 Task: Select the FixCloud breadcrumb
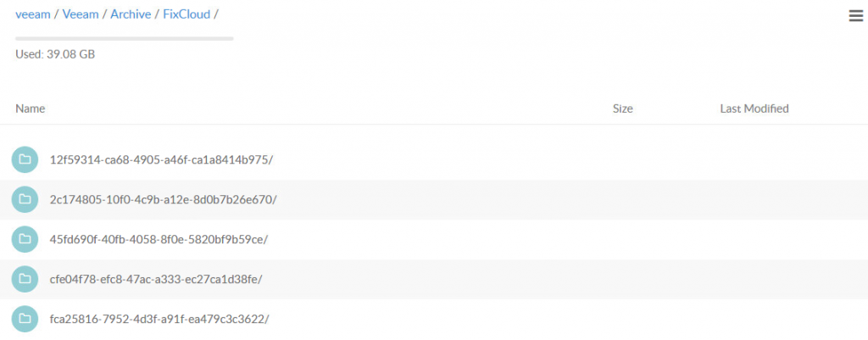point(186,14)
